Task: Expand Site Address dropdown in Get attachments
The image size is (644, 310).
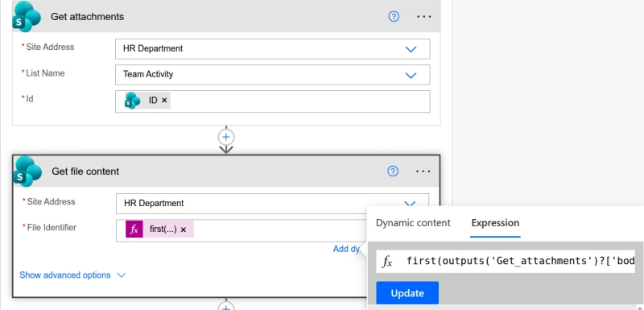Action: coord(411,49)
